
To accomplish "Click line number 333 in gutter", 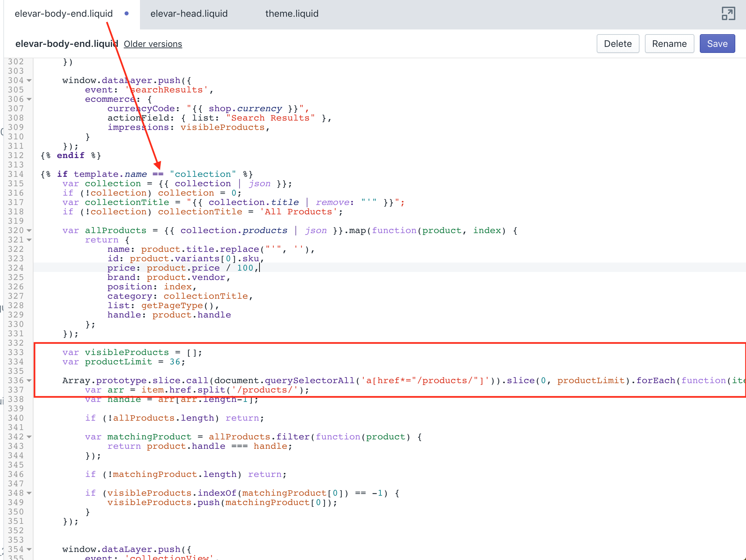I will pos(16,352).
